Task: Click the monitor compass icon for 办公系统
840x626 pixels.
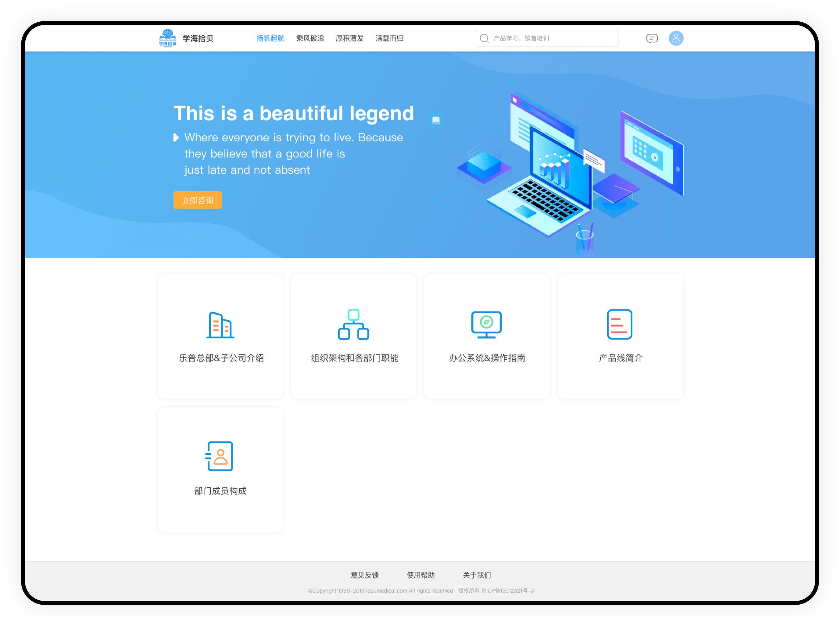Action: [x=486, y=325]
